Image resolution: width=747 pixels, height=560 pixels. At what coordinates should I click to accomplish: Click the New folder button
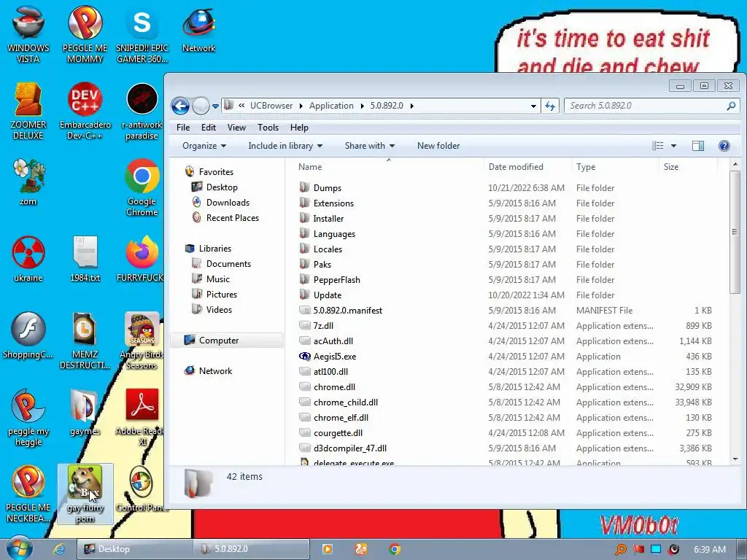[x=438, y=146]
